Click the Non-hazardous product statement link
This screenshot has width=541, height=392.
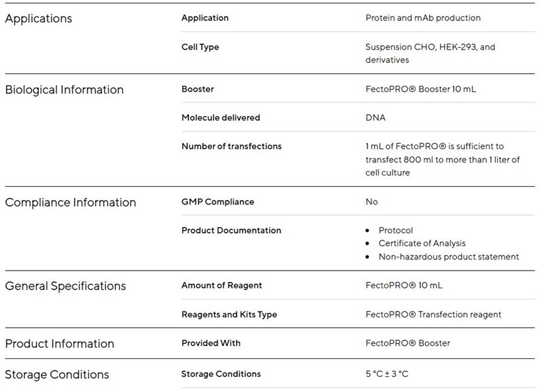point(448,257)
